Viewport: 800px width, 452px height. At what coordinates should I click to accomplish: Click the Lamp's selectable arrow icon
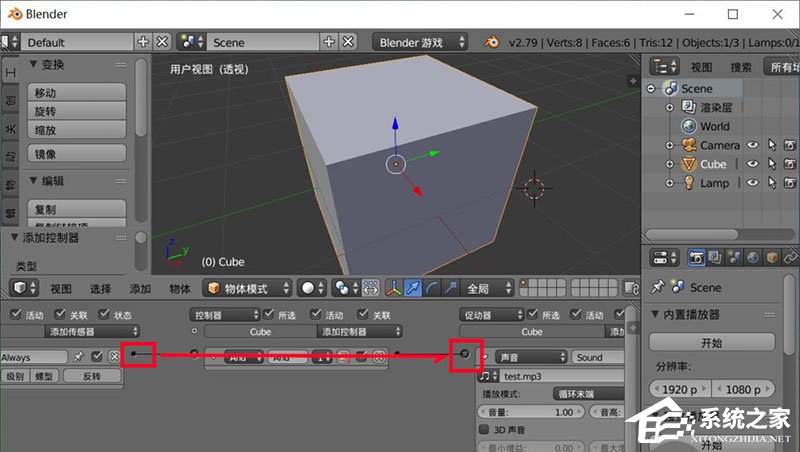[x=772, y=183]
